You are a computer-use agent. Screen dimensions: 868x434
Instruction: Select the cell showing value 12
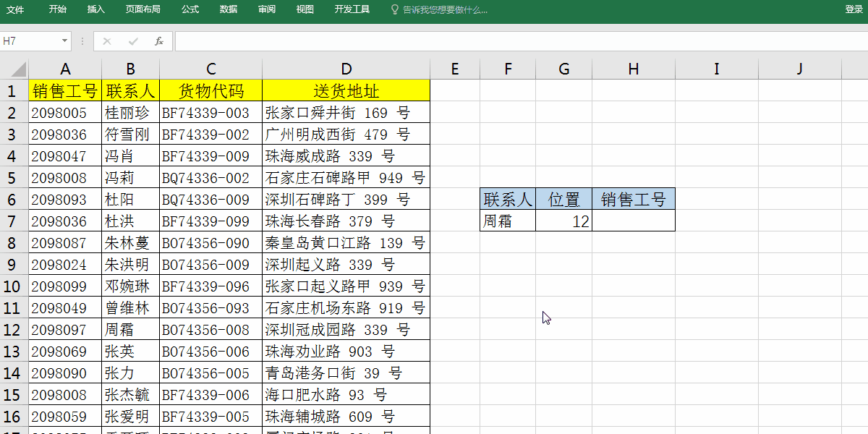(563, 221)
